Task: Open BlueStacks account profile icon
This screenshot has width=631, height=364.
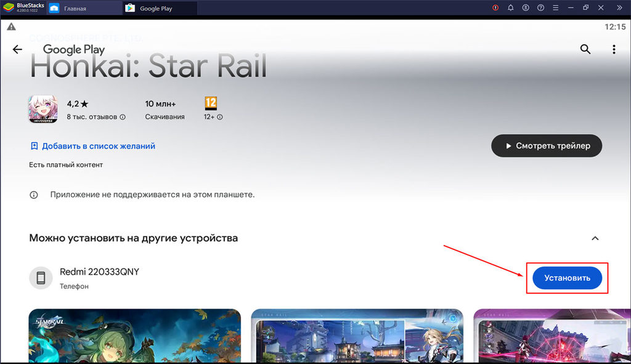Action: [526, 7]
